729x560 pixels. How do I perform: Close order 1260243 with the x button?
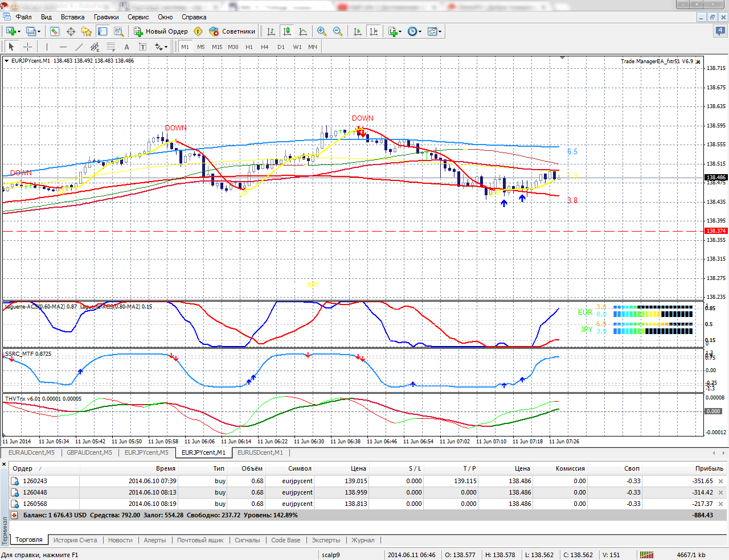(x=720, y=481)
